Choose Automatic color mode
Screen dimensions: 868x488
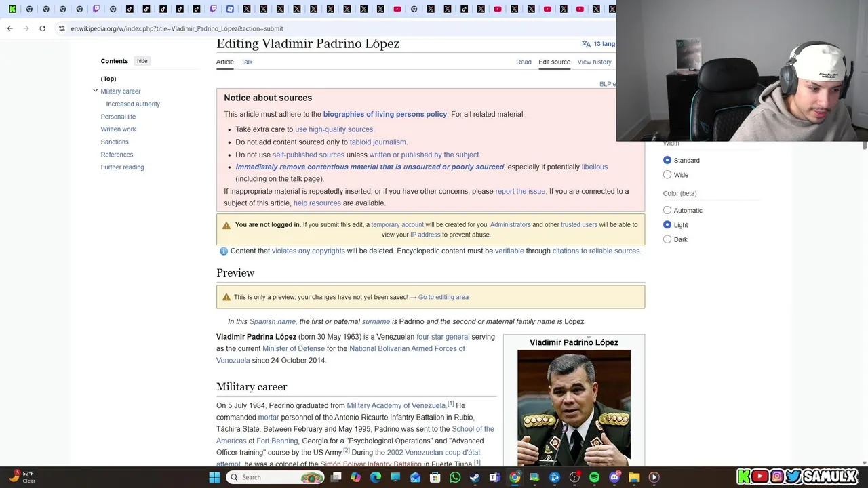click(x=667, y=210)
